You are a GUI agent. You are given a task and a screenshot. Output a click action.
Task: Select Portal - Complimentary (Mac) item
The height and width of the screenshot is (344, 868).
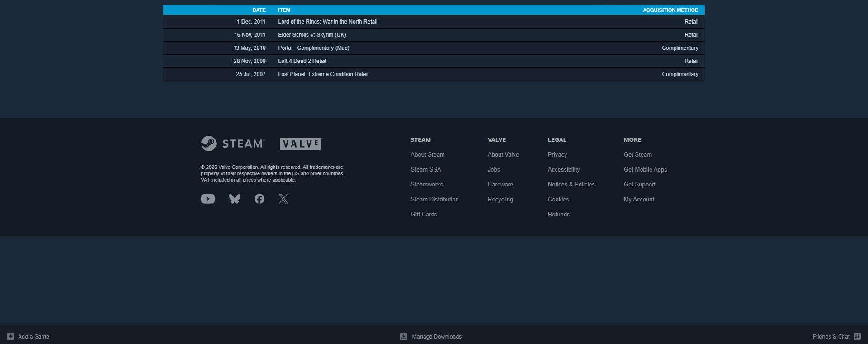click(314, 48)
